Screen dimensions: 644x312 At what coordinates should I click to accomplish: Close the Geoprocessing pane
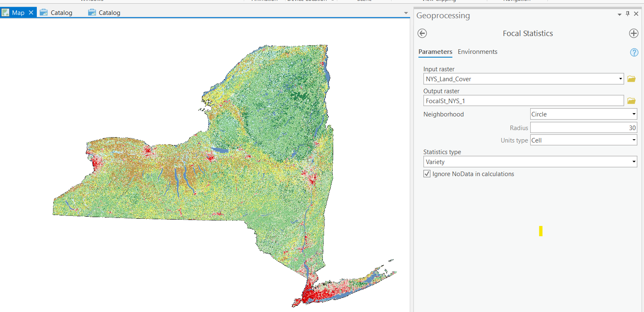(636, 14)
